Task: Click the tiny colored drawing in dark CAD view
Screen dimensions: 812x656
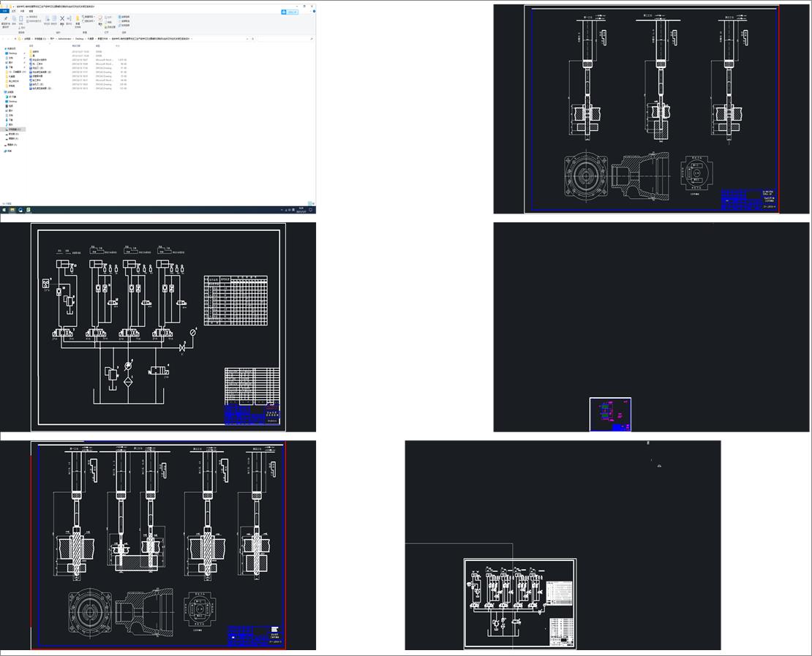Action: pyautogui.click(x=610, y=414)
